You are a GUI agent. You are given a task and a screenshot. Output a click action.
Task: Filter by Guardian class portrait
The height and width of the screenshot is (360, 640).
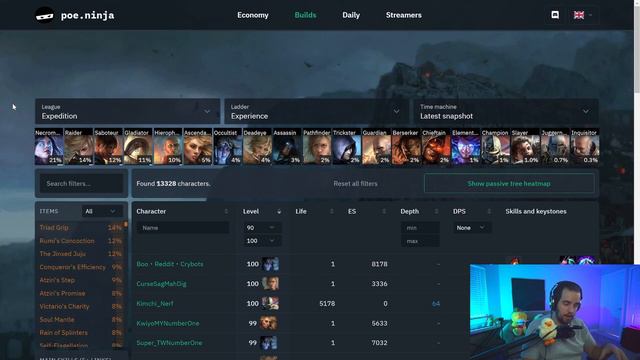[x=377, y=147]
